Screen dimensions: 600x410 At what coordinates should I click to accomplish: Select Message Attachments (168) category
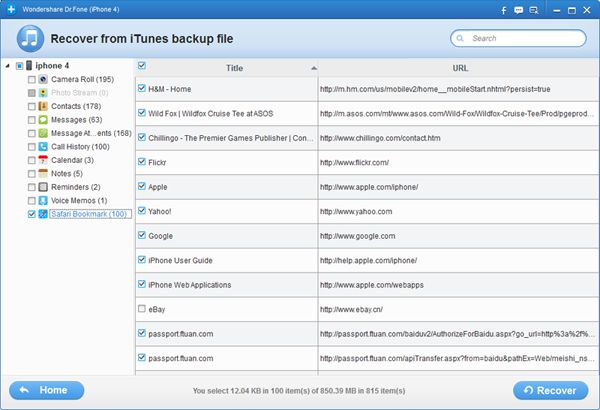[x=91, y=133]
